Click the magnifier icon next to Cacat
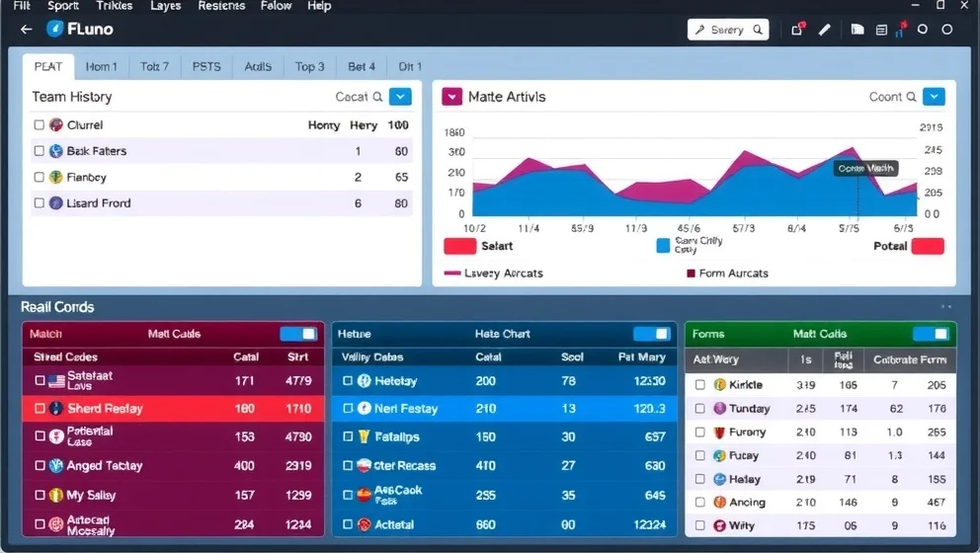980x553 pixels. pos(377,97)
